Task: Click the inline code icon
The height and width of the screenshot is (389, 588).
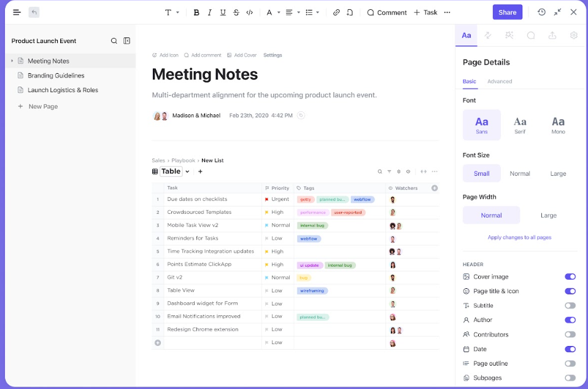Action: tap(250, 12)
